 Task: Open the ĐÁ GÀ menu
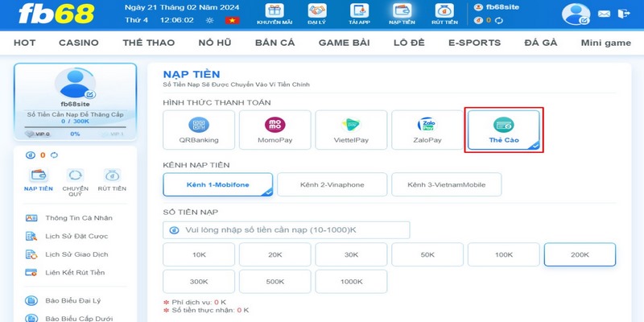tap(541, 43)
